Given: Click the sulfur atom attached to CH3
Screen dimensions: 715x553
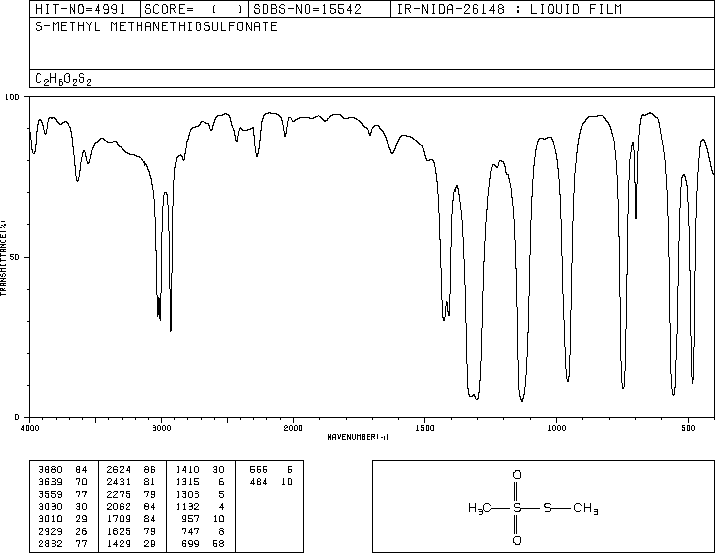Looking at the screenshot, I should coord(548,508).
